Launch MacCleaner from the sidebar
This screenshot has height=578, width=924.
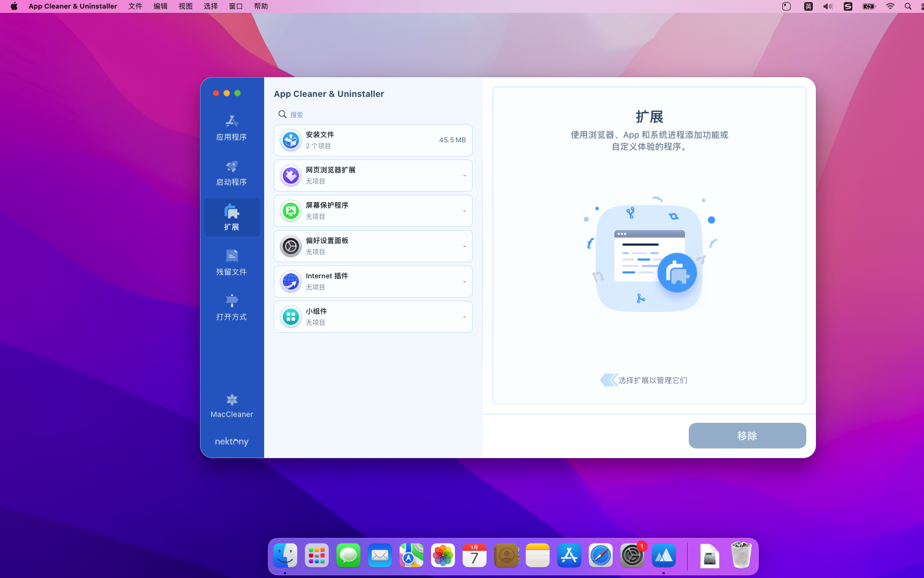pyautogui.click(x=232, y=406)
